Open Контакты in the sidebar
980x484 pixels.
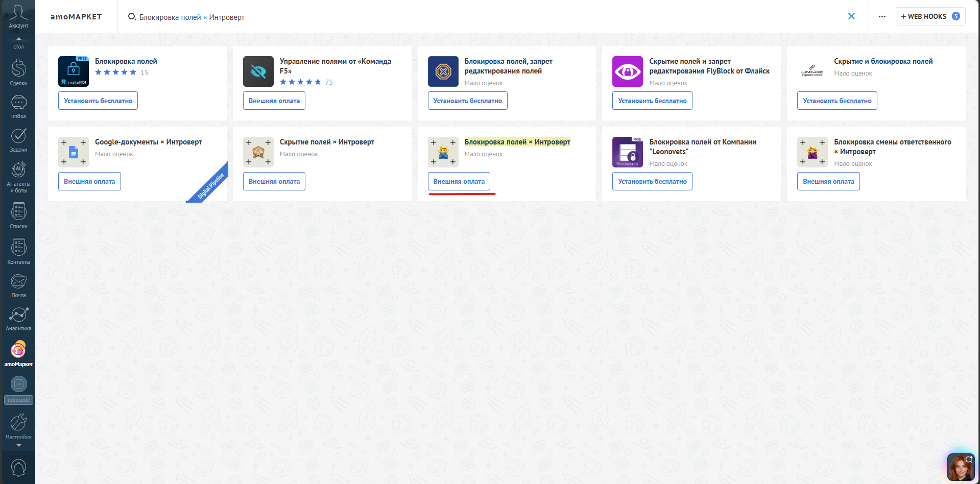(x=18, y=251)
